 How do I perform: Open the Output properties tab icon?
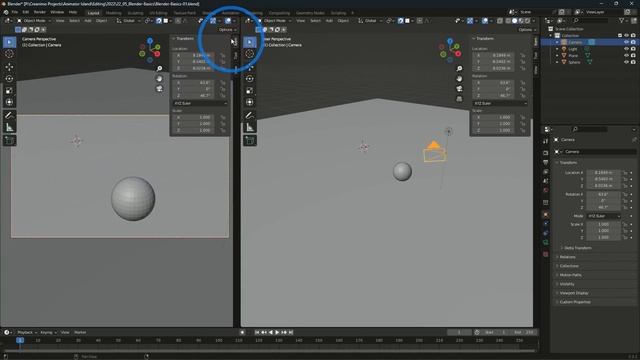(x=546, y=162)
